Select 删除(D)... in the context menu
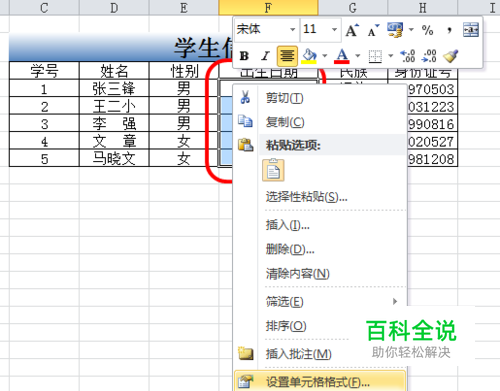This screenshot has height=391, width=500. [320, 249]
